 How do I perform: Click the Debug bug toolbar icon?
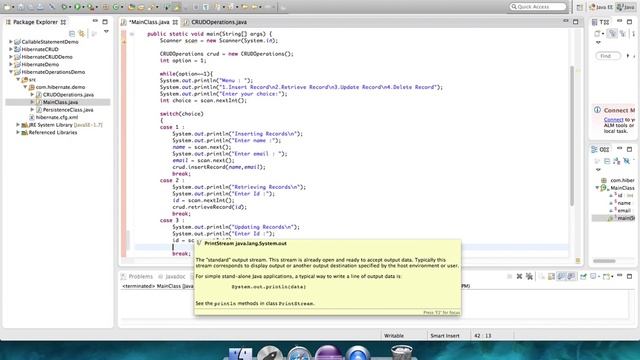tap(64, 7)
